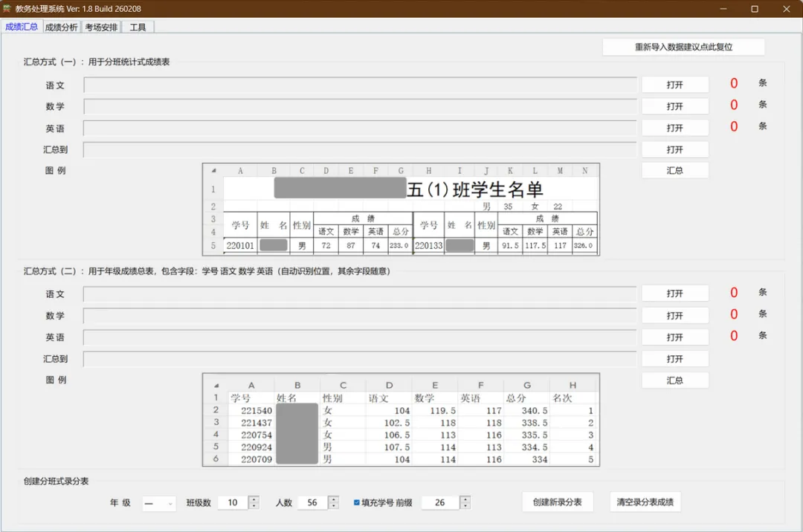
Task: Switch to the 成绩分析 tab
Action: tap(61, 27)
